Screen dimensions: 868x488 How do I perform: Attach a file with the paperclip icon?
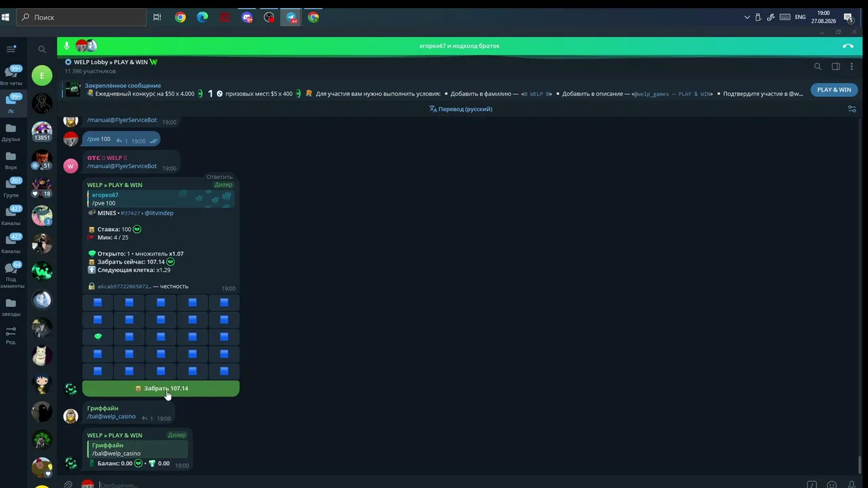tap(68, 485)
